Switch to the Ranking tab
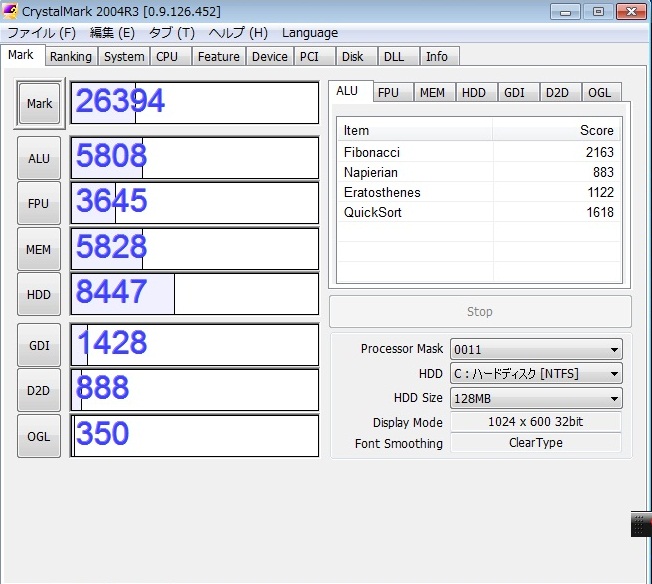Image resolution: width=652 pixels, height=584 pixels. pos(70,57)
